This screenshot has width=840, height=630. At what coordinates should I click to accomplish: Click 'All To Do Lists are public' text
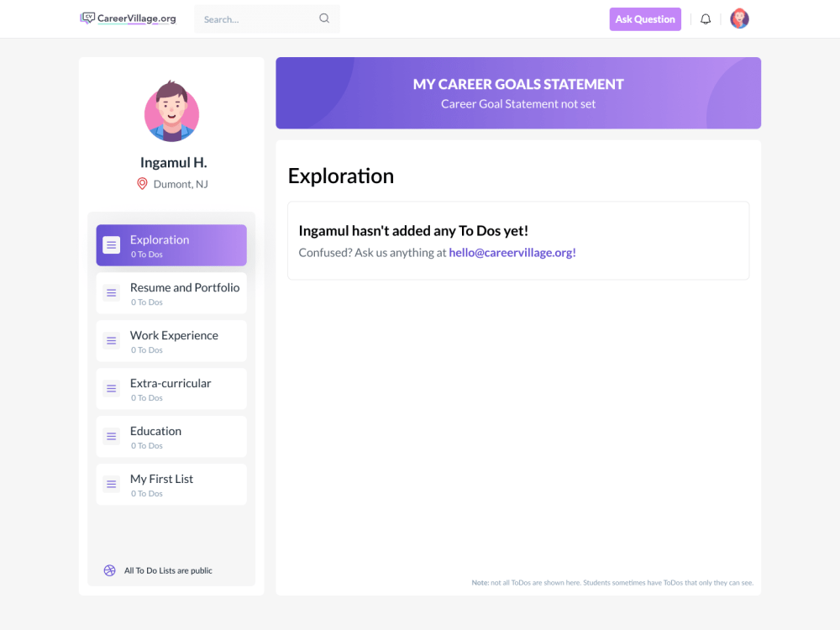point(168,570)
